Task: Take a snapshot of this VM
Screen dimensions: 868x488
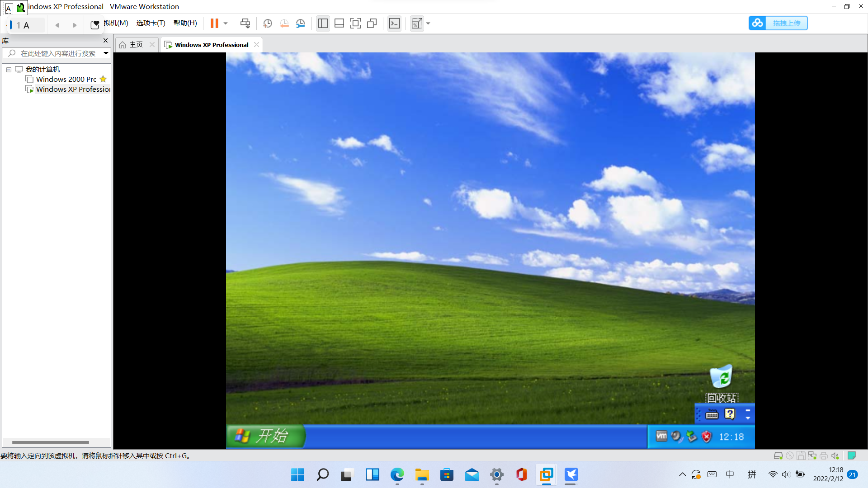Action: tap(268, 23)
